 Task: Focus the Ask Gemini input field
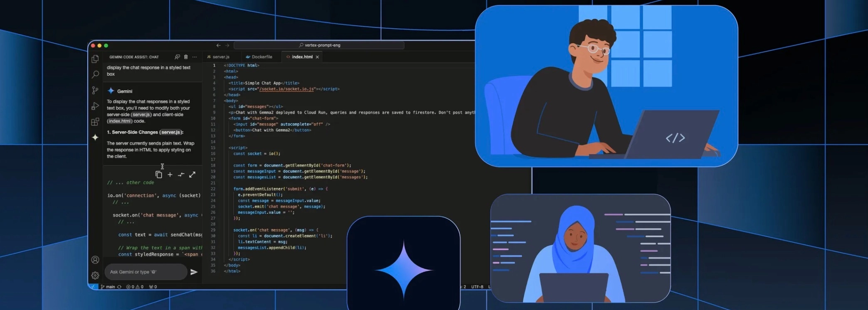[x=145, y=272]
